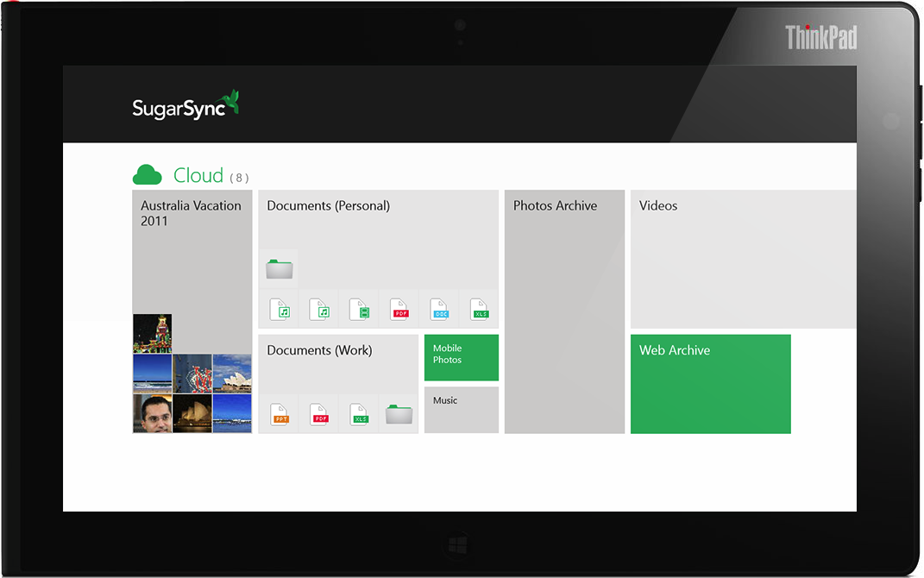Open the green Web Archive tile
The height and width of the screenshot is (578, 924).
tap(710, 384)
